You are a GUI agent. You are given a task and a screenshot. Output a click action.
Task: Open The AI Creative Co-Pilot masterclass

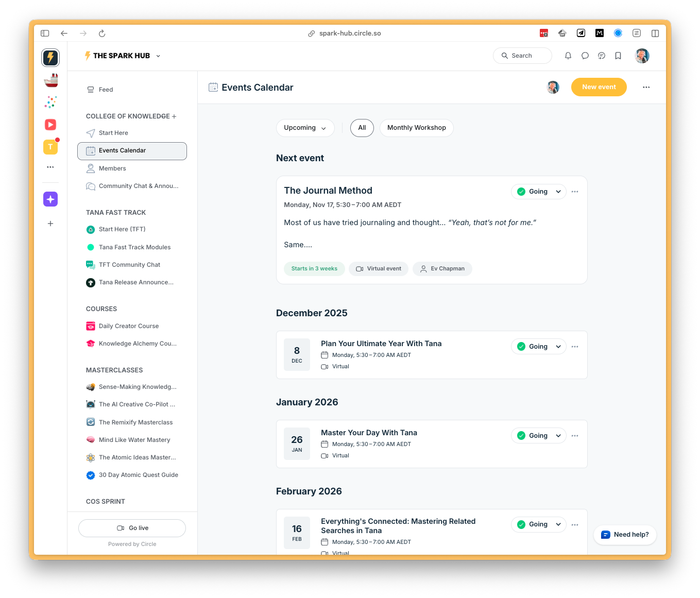click(x=132, y=404)
